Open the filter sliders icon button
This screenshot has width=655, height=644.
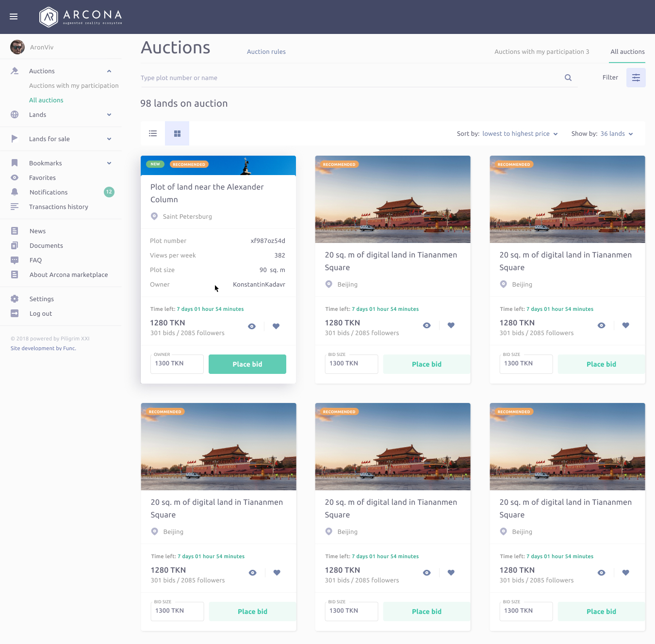click(636, 78)
